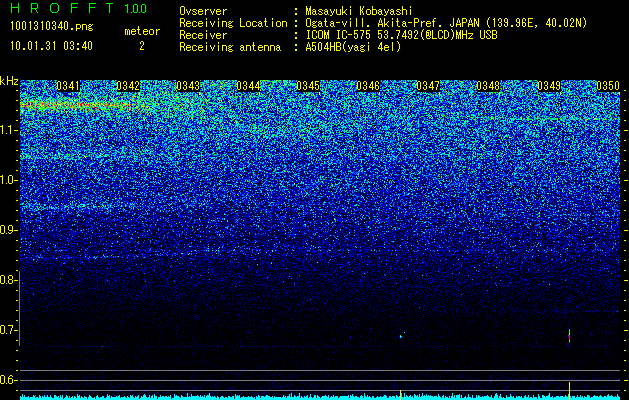Click the 0342 time marker

(128, 86)
